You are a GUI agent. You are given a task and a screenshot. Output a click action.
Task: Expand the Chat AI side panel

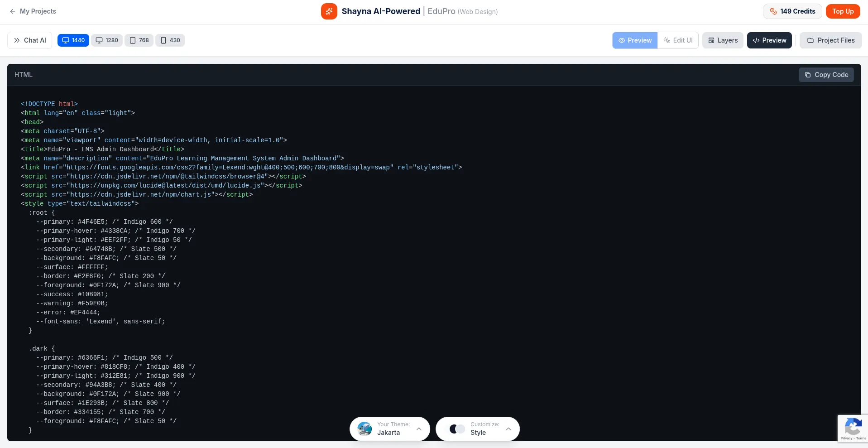pyautogui.click(x=30, y=40)
